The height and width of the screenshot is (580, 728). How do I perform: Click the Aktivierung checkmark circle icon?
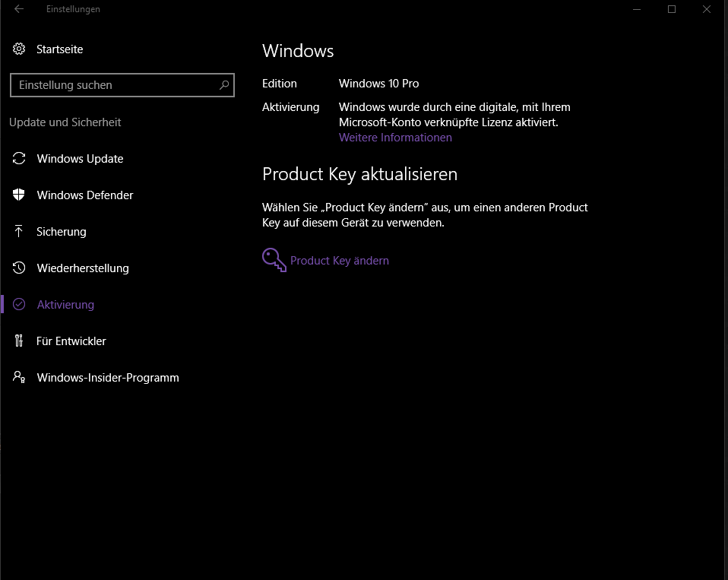[19, 304]
